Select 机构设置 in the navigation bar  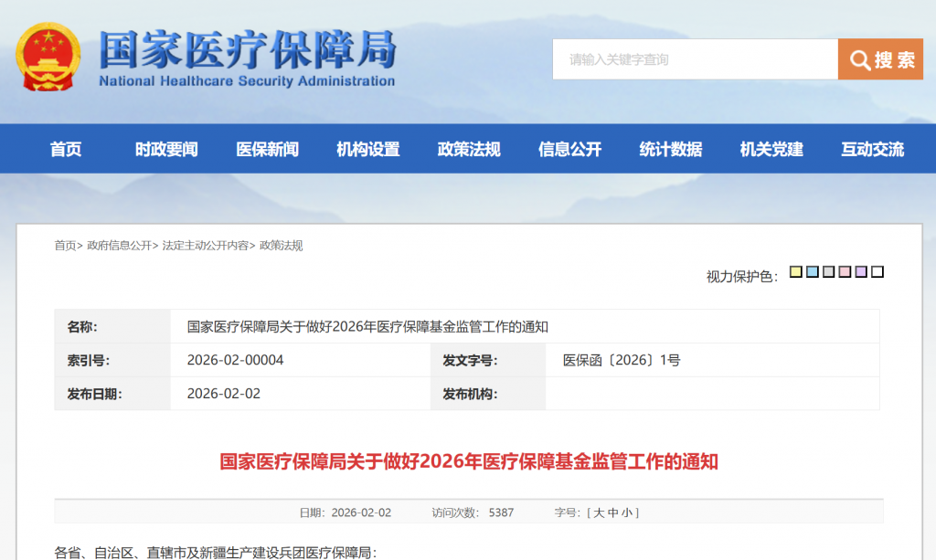pyautogui.click(x=368, y=149)
